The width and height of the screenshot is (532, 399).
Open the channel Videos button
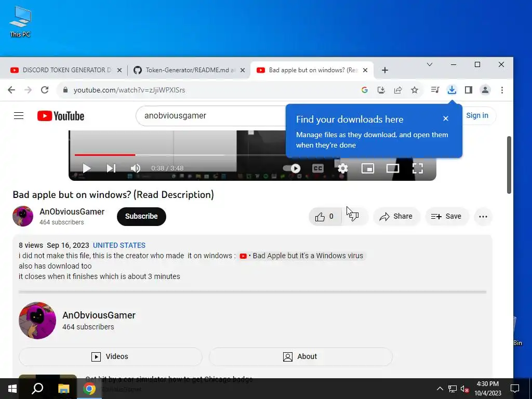(x=110, y=356)
